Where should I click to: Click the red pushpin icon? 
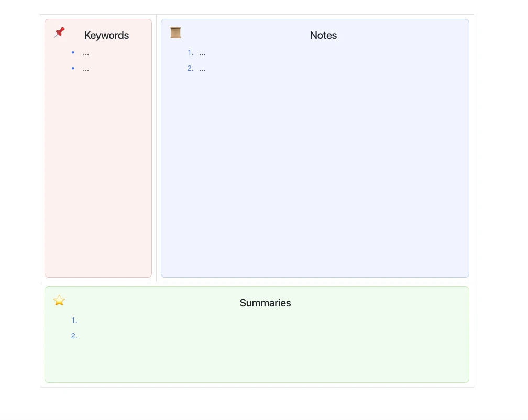59,32
